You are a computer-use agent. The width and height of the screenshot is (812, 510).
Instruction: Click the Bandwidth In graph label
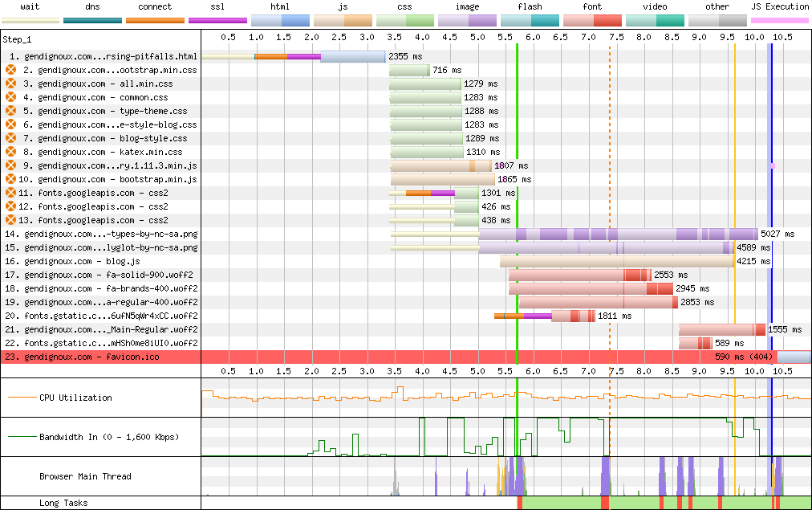[x=108, y=437]
